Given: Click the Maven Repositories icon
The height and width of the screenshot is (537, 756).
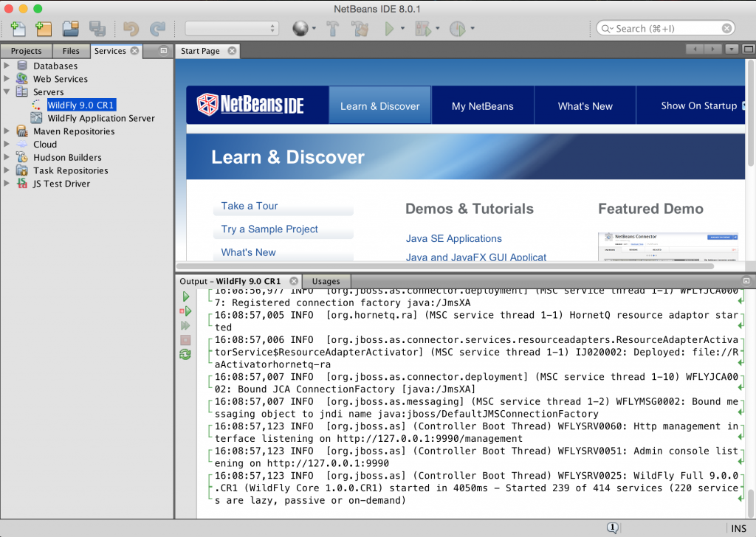Looking at the screenshot, I should 22,131.
